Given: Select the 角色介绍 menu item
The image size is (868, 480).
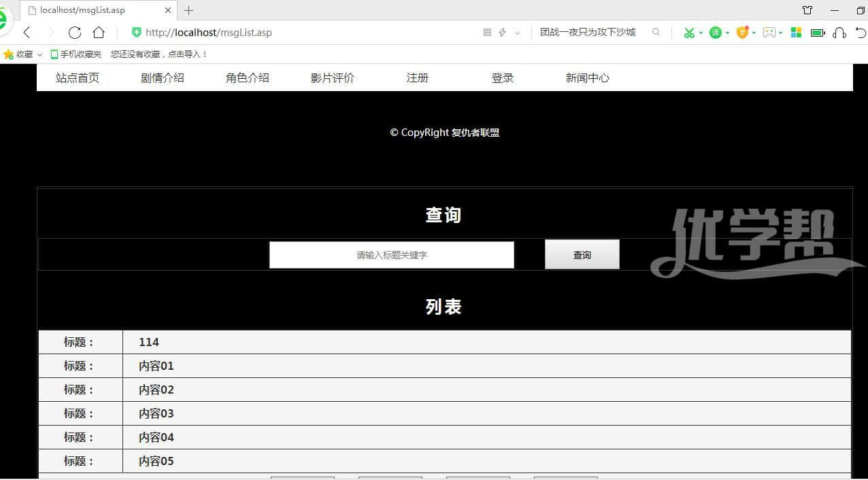Looking at the screenshot, I should click(x=248, y=78).
